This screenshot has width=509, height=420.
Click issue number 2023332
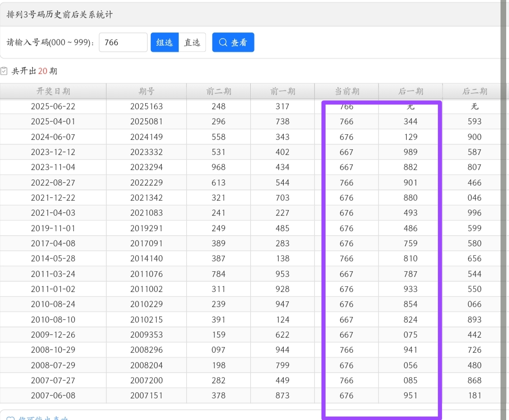pos(147,152)
